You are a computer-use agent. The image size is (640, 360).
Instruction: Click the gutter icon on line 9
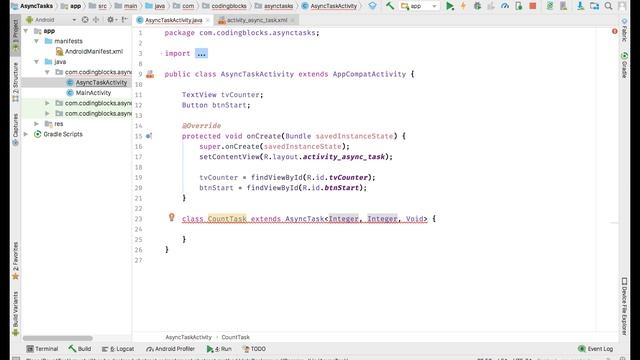click(x=150, y=74)
